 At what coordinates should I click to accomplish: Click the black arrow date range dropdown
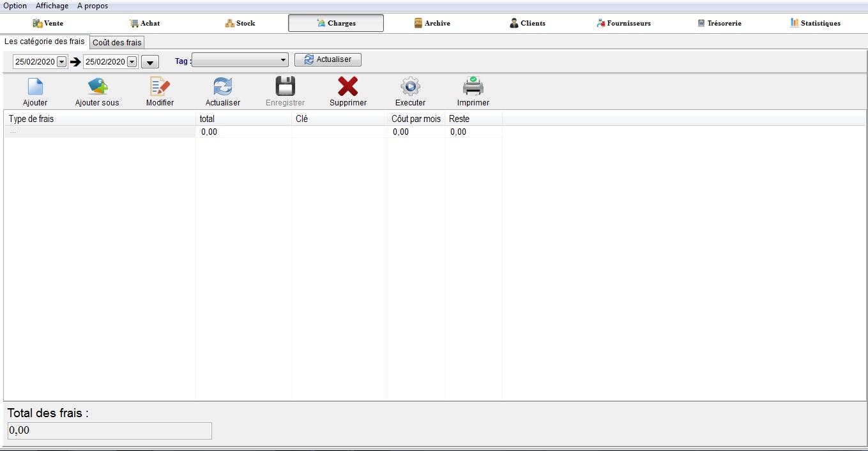click(x=149, y=62)
